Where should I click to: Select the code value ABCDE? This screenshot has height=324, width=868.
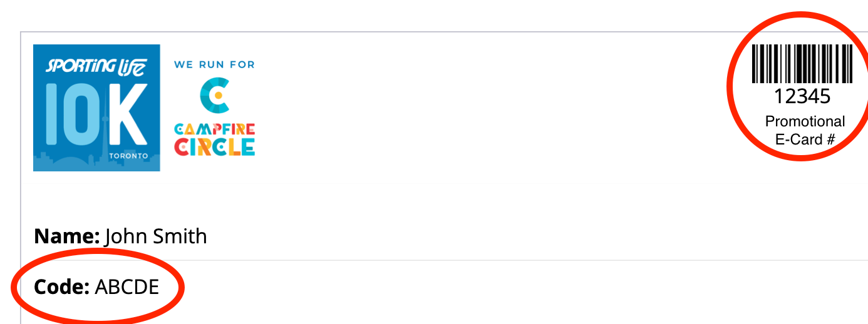(x=127, y=286)
